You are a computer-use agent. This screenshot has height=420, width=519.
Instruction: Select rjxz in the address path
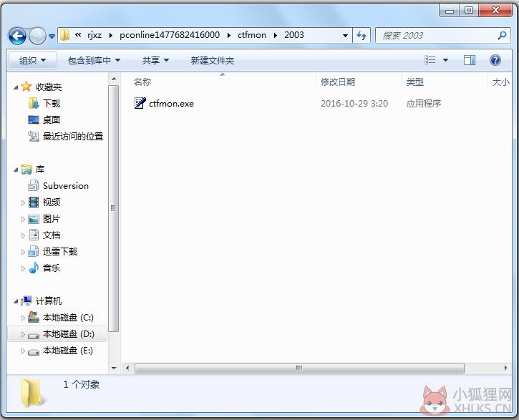click(x=94, y=35)
